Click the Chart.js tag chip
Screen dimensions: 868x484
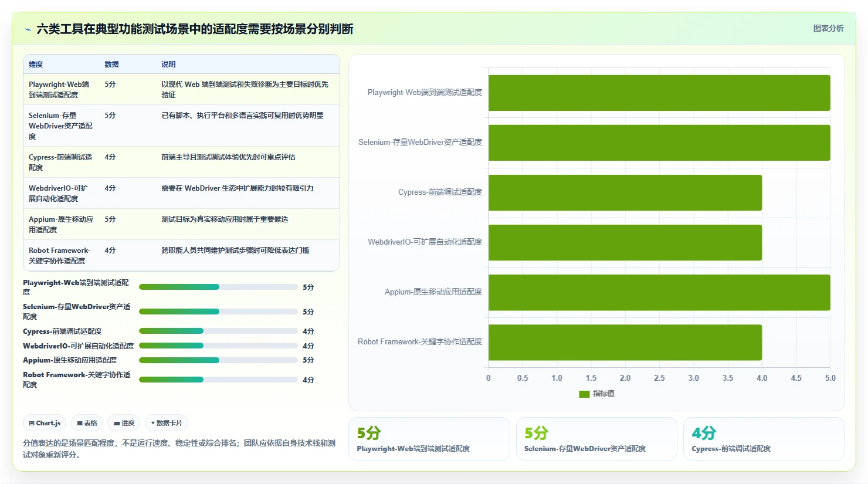pyautogui.click(x=45, y=423)
